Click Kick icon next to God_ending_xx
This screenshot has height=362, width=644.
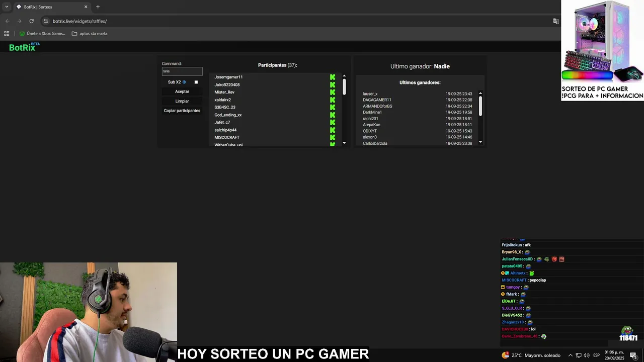click(x=333, y=115)
